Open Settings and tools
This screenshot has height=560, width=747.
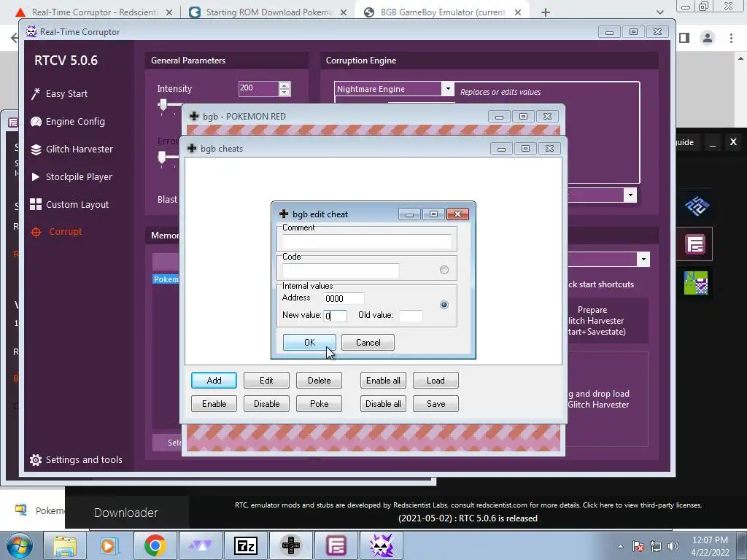coord(76,459)
